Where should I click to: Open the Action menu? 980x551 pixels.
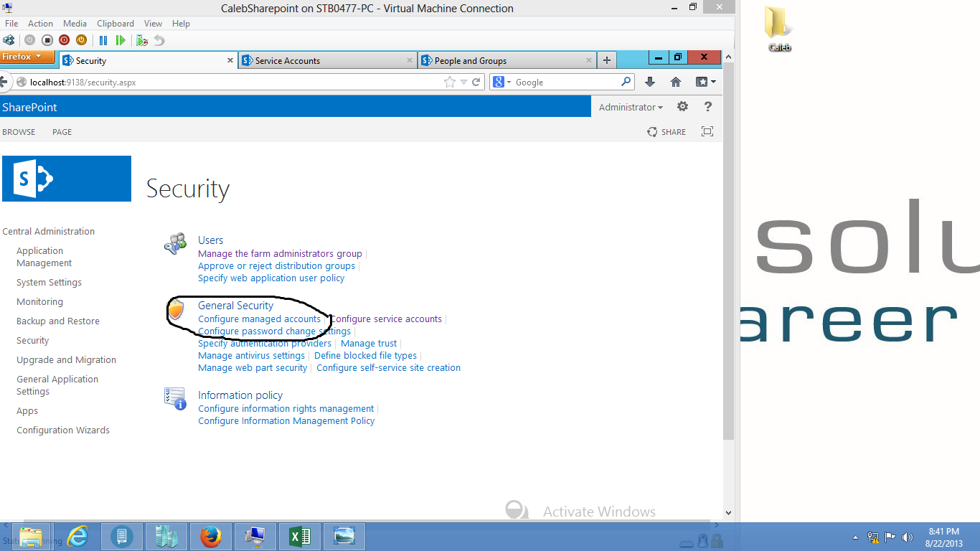[x=40, y=24]
